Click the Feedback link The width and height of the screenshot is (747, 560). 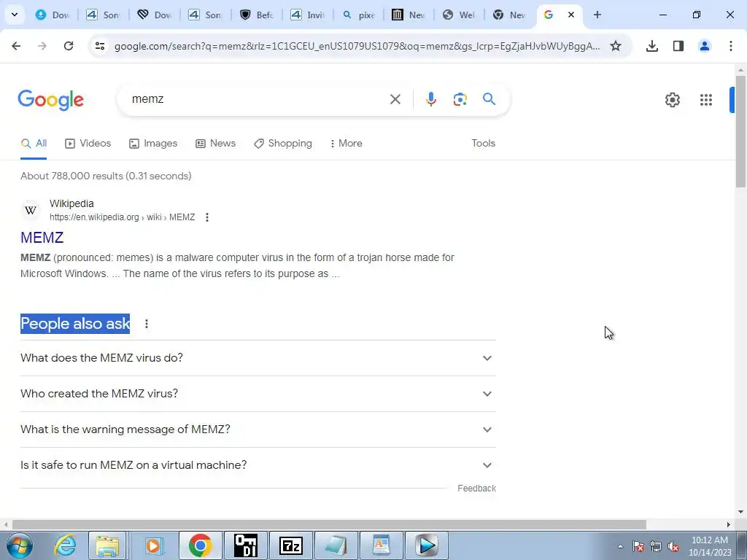[x=476, y=489]
